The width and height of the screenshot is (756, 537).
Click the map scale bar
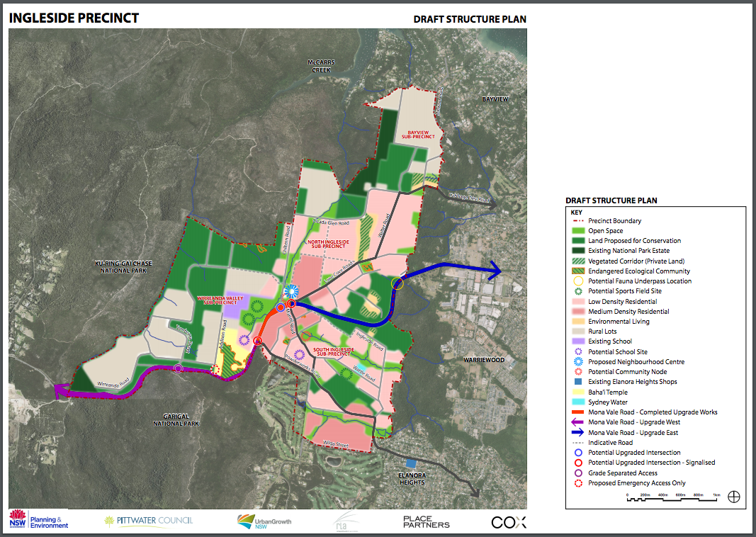(673, 498)
